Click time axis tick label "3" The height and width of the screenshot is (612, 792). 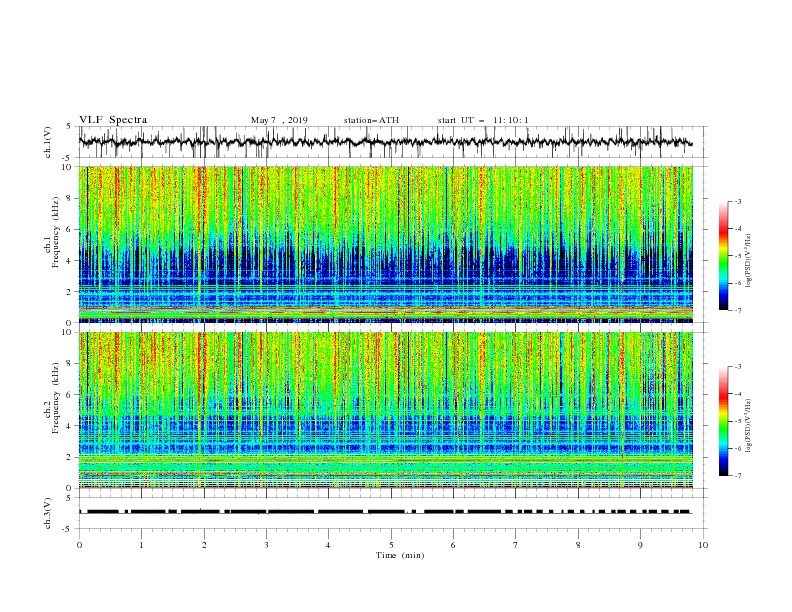266,545
